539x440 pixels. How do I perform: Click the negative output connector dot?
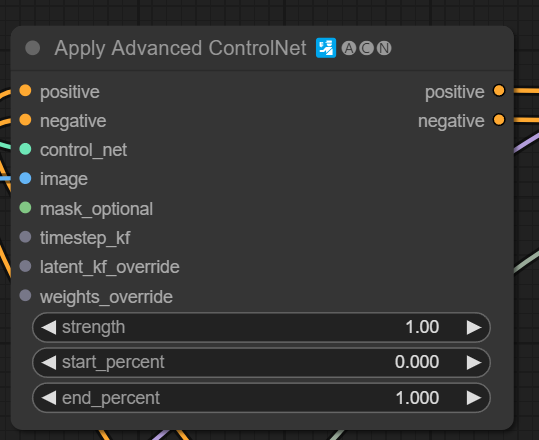pyautogui.click(x=499, y=120)
